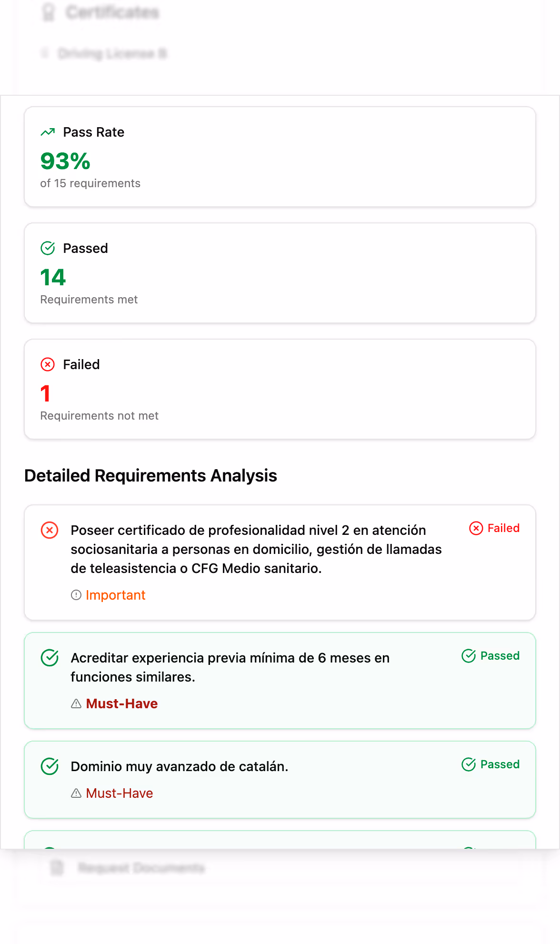This screenshot has width=560, height=944.
Task: Click the document icon beside Request Documents
Action: click(x=57, y=868)
